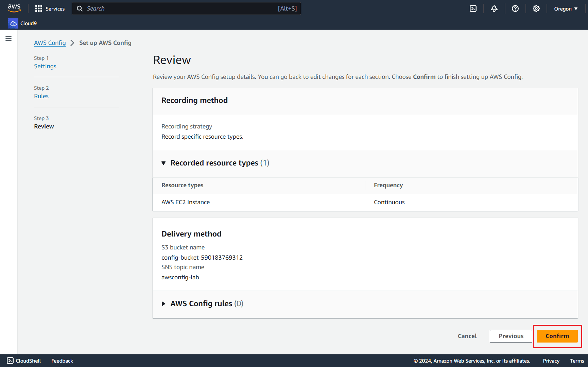Go to Step 1 Settings
This screenshot has width=588, height=367.
click(45, 66)
